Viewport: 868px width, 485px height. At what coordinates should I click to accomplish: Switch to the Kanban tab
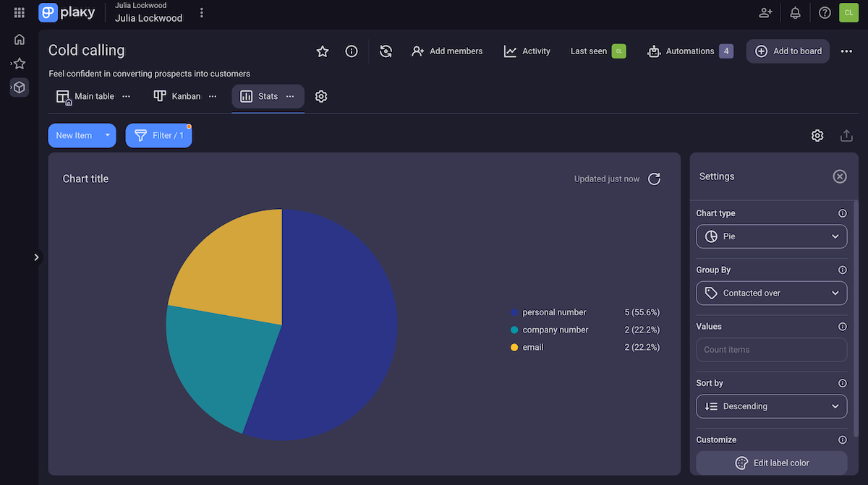177,95
